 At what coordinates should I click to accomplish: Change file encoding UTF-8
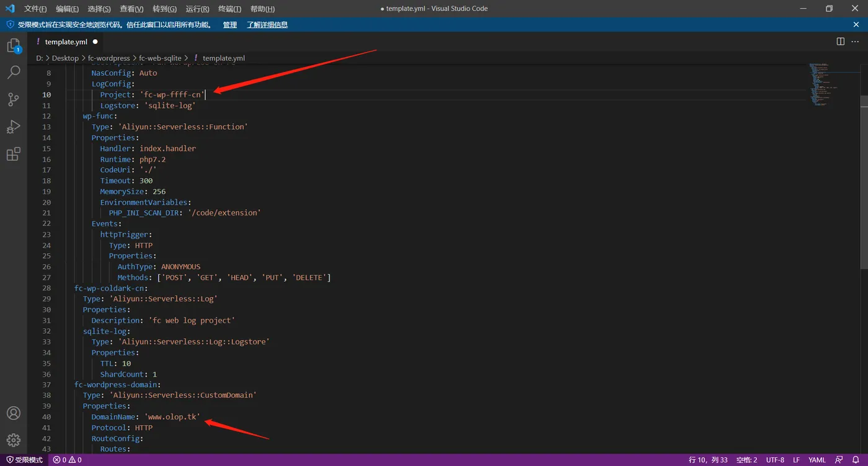(x=775, y=460)
